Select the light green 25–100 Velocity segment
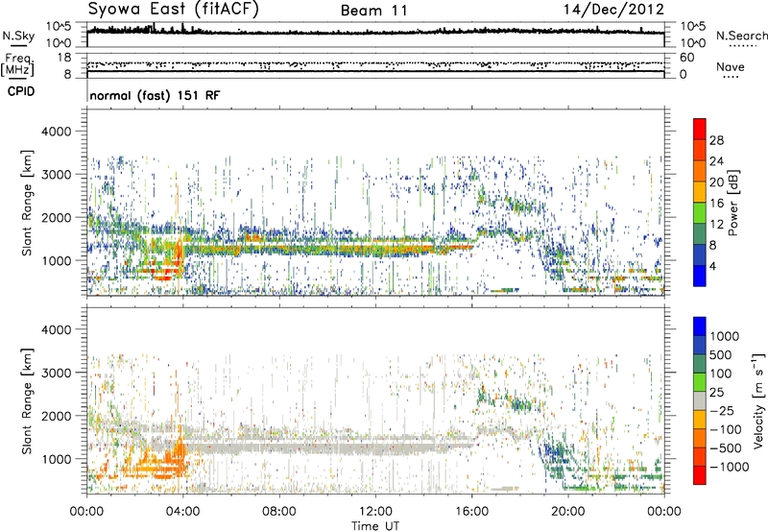 (700, 382)
